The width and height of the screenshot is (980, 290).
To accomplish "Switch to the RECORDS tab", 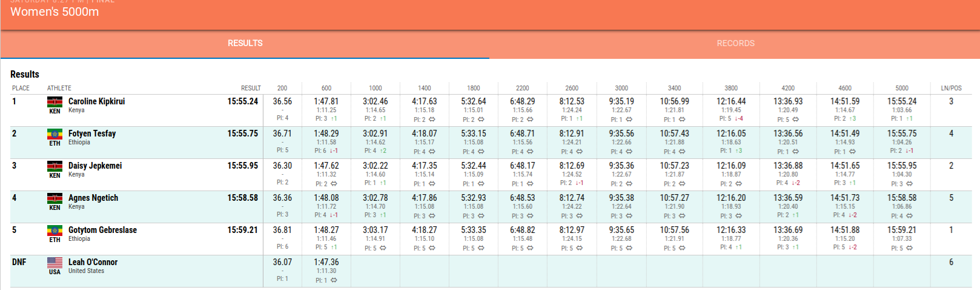I will [735, 43].
